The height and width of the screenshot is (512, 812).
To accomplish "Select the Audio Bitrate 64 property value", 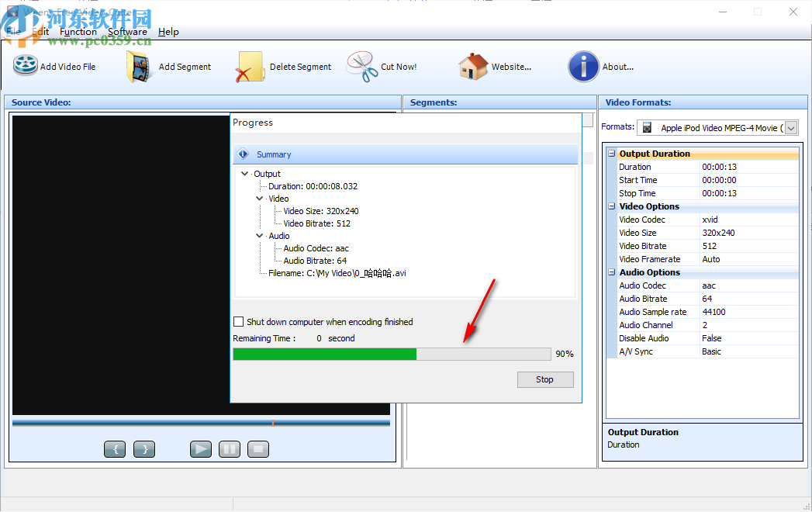I will tap(749, 299).
